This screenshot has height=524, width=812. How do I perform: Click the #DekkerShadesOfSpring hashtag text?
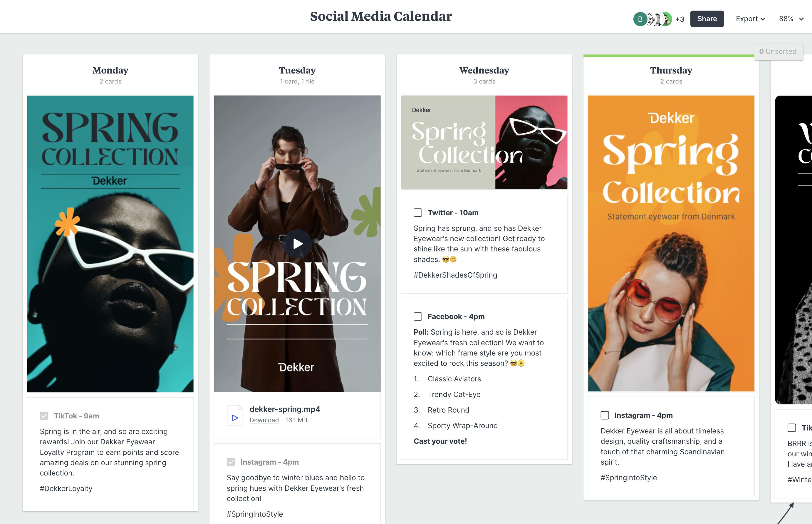[455, 275]
